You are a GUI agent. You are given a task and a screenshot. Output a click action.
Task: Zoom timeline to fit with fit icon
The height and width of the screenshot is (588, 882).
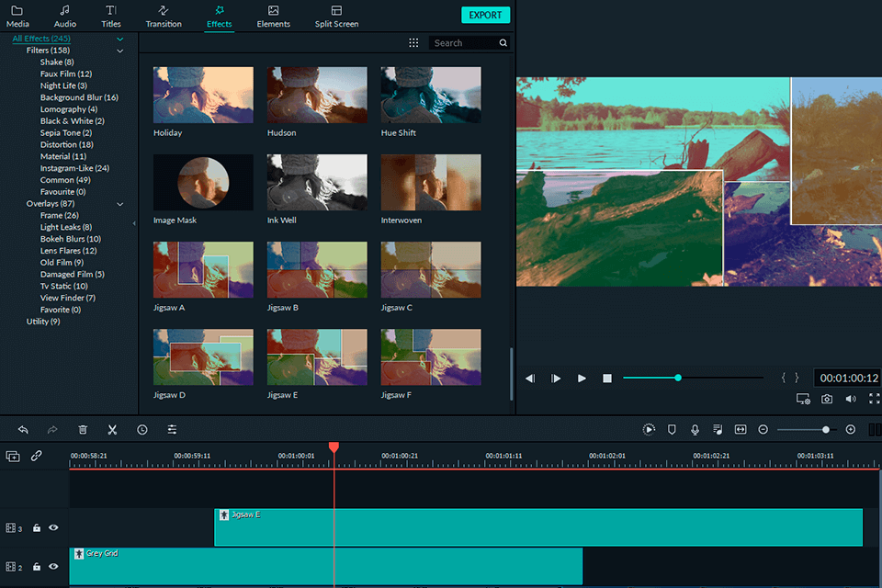[x=742, y=429]
